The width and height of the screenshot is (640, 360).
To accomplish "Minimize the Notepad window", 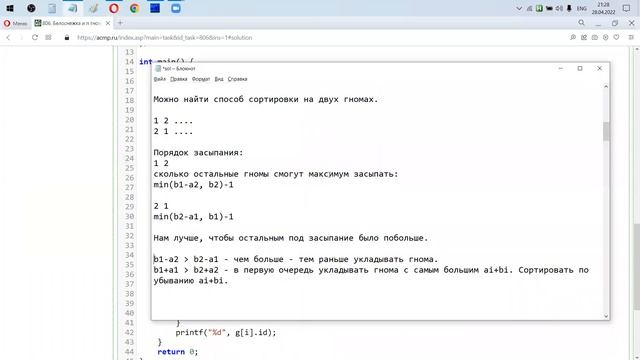I will (561, 69).
